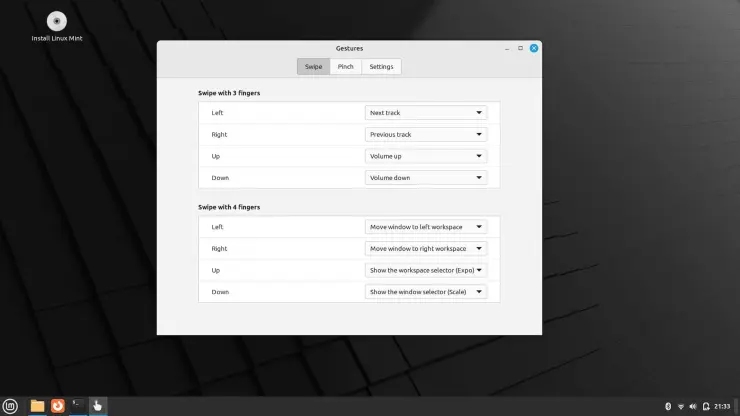Select the Gestures app panel icon
Viewport: 740px width, 416px height.
(98, 406)
